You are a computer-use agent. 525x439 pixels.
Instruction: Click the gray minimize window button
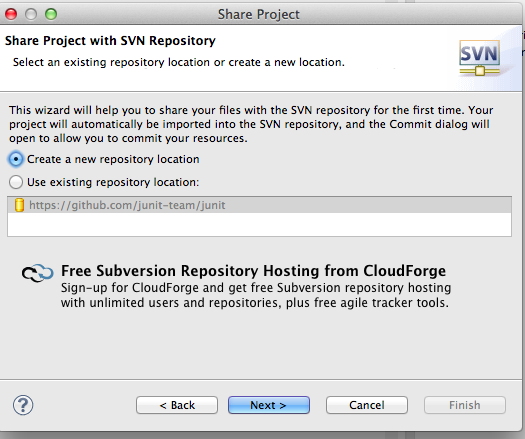(31, 14)
